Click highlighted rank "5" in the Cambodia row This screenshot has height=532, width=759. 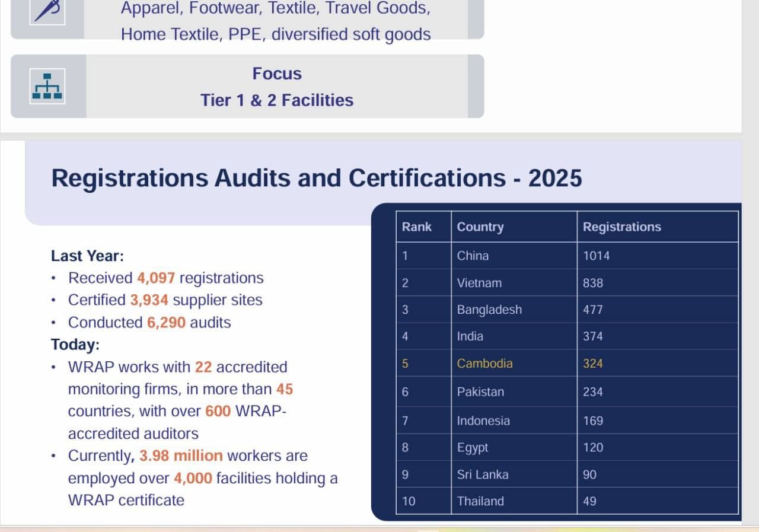click(405, 364)
